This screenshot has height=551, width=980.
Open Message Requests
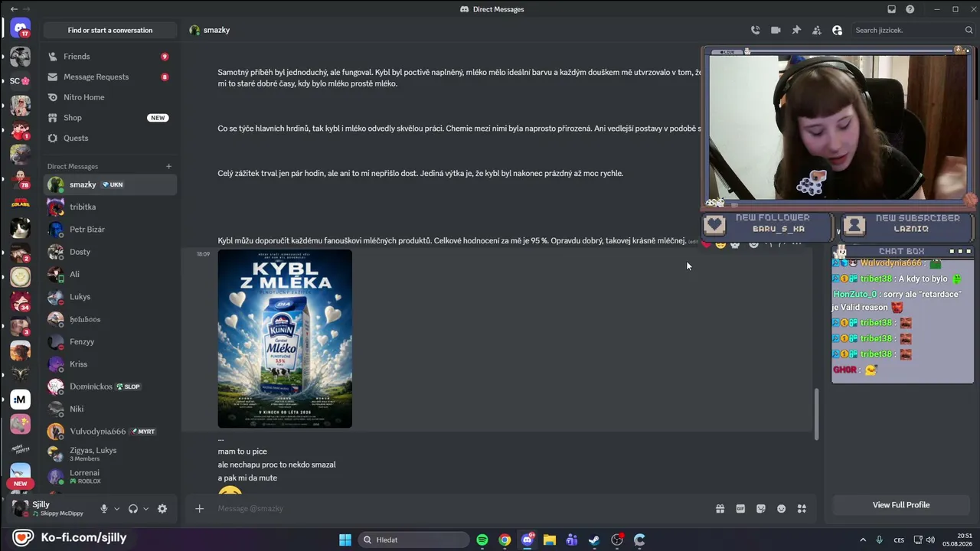[109, 77]
